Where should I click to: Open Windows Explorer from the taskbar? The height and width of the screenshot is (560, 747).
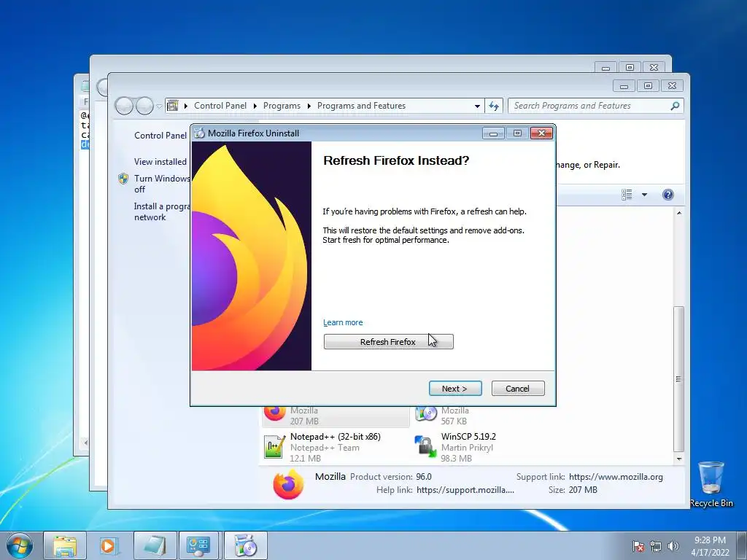(x=65, y=545)
